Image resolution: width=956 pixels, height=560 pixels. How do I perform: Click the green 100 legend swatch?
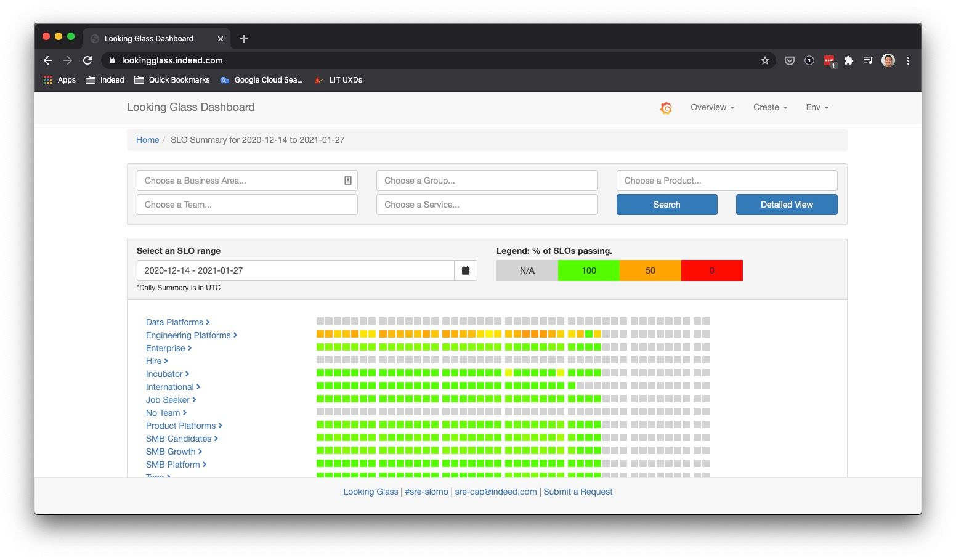point(589,270)
